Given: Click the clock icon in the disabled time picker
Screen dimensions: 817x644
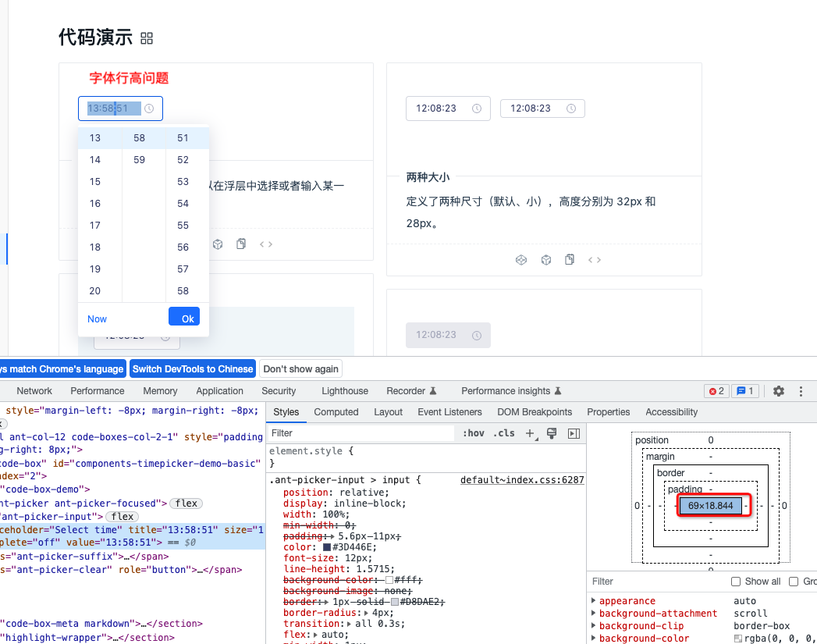Looking at the screenshot, I should tap(477, 336).
